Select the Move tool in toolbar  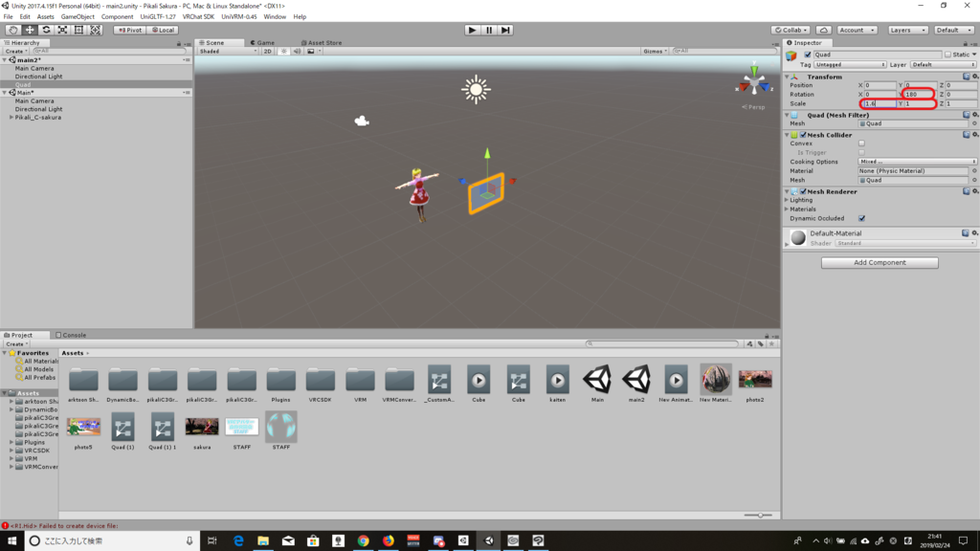pos(30,30)
